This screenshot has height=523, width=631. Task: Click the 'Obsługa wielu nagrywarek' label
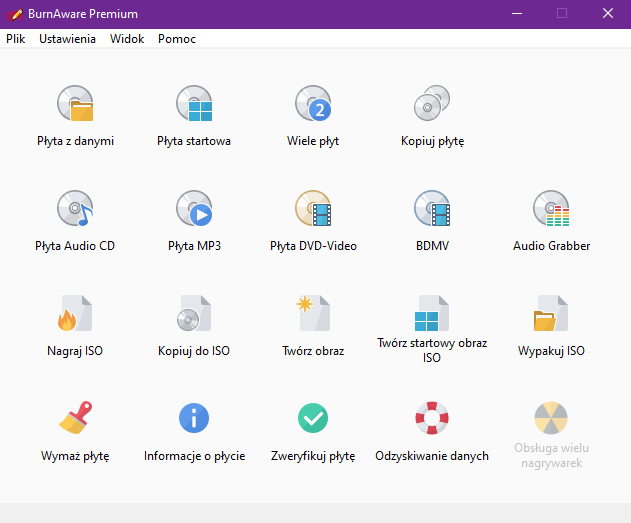[x=551, y=455]
